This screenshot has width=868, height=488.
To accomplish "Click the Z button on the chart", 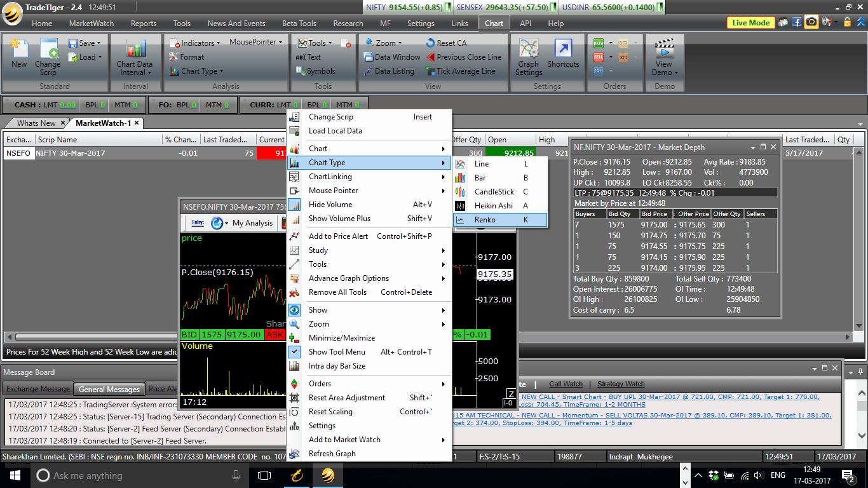I will click(x=510, y=394).
